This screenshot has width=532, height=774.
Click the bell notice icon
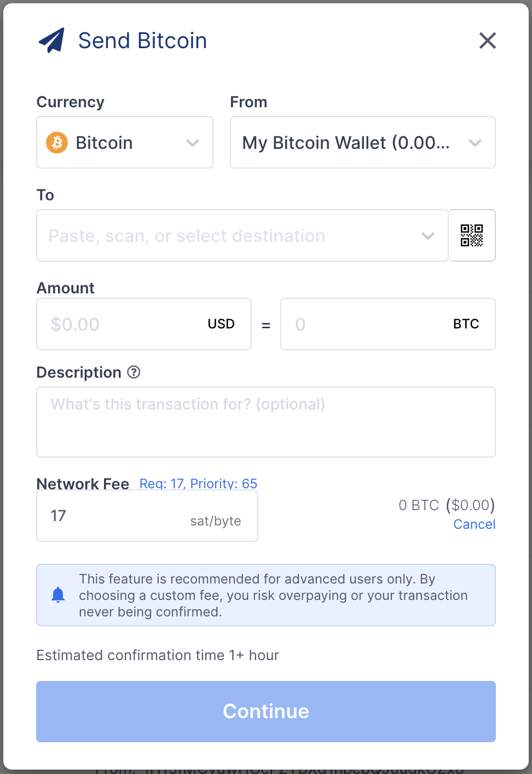pyautogui.click(x=58, y=595)
